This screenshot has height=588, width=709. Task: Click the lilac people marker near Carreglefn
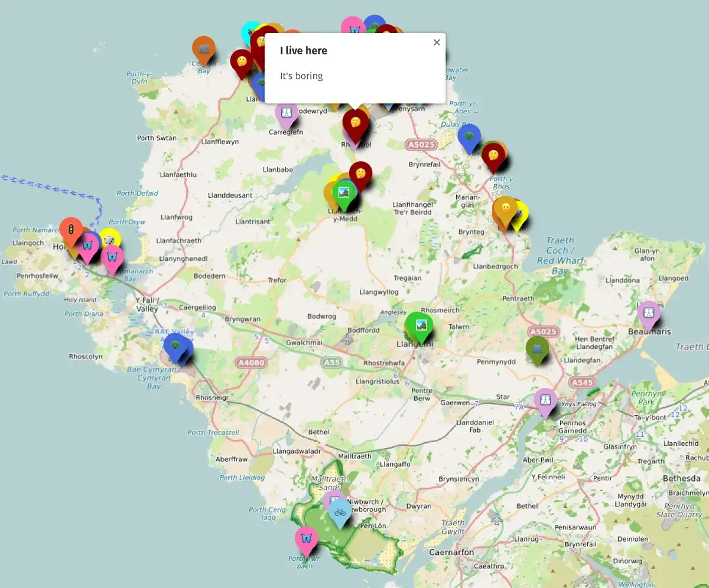click(x=286, y=113)
